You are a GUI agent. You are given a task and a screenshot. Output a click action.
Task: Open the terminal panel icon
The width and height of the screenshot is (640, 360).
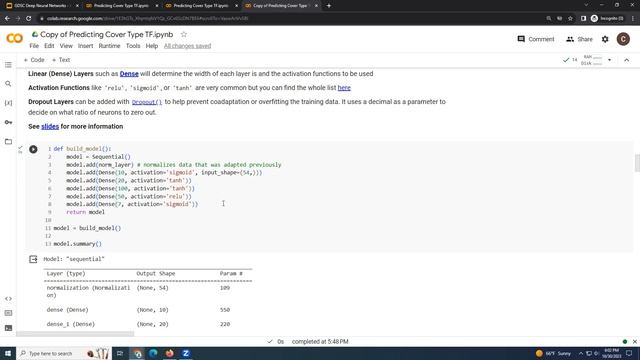pyautogui.click(x=8, y=328)
